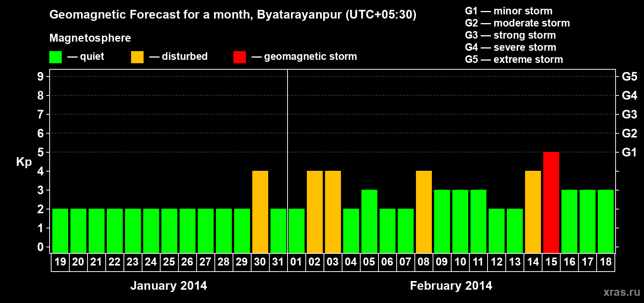
Task: Click the 5 on the Kp axis
Action: (x=41, y=152)
